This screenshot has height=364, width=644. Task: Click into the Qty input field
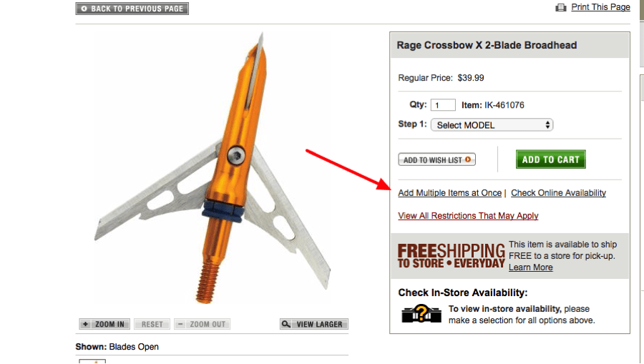(x=443, y=105)
